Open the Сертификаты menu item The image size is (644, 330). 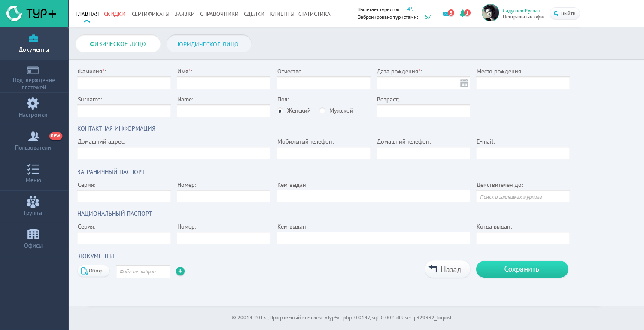(151, 14)
